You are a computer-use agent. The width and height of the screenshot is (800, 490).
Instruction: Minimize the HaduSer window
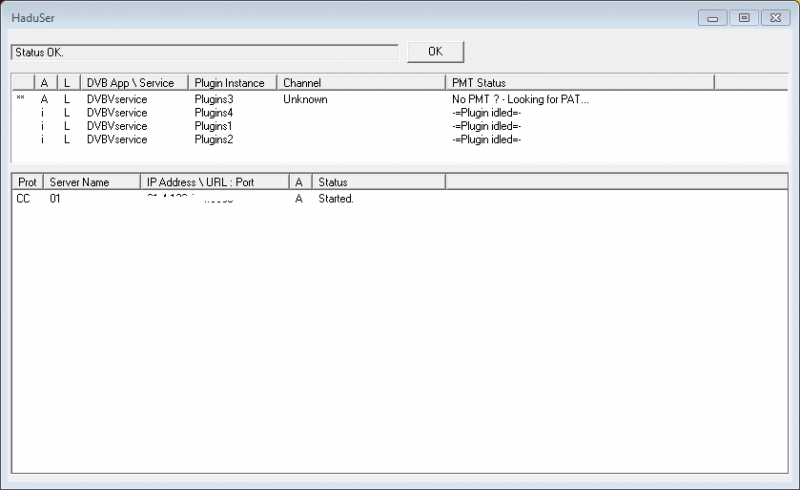click(x=713, y=17)
